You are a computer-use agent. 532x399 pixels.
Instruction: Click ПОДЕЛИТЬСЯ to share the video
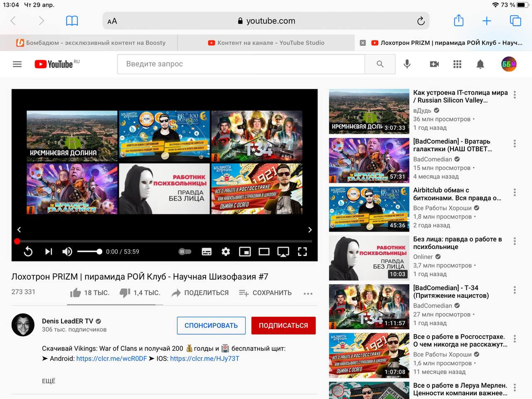pos(200,293)
